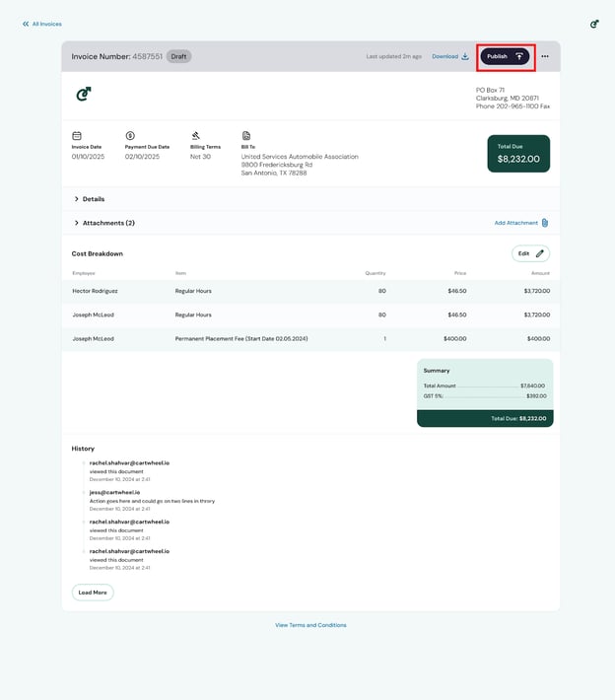Open the three-dot more options menu
The width and height of the screenshot is (615, 700).
tap(545, 56)
